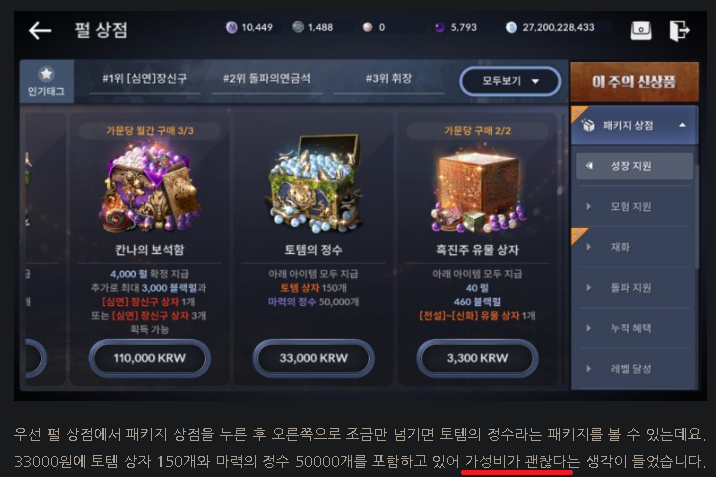Click the purple M currency icon
The height and width of the screenshot is (477, 716).
tap(232, 27)
